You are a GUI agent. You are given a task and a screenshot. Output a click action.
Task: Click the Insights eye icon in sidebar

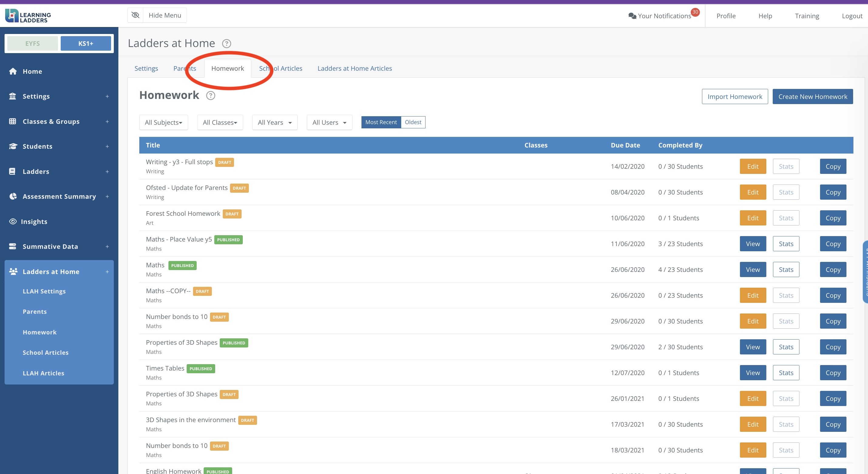(x=13, y=221)
